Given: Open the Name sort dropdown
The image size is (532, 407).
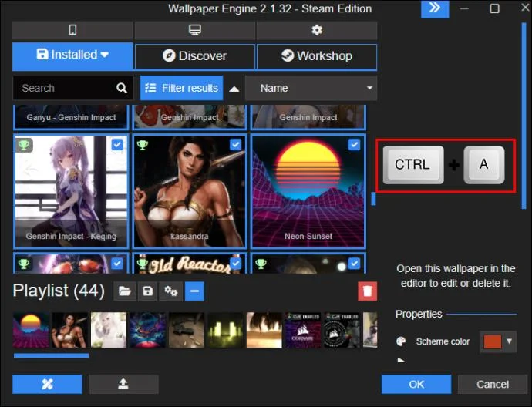Looking at the screenshot, I should click(311, 88).
